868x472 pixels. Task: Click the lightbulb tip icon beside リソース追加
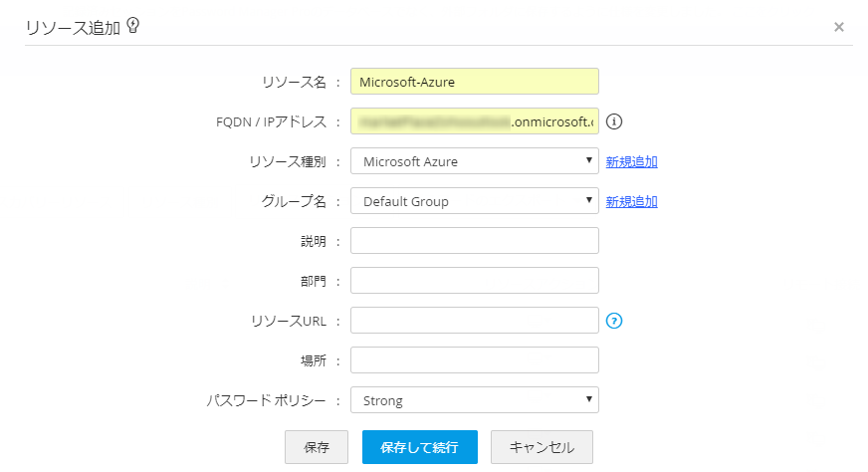(132, 26)
